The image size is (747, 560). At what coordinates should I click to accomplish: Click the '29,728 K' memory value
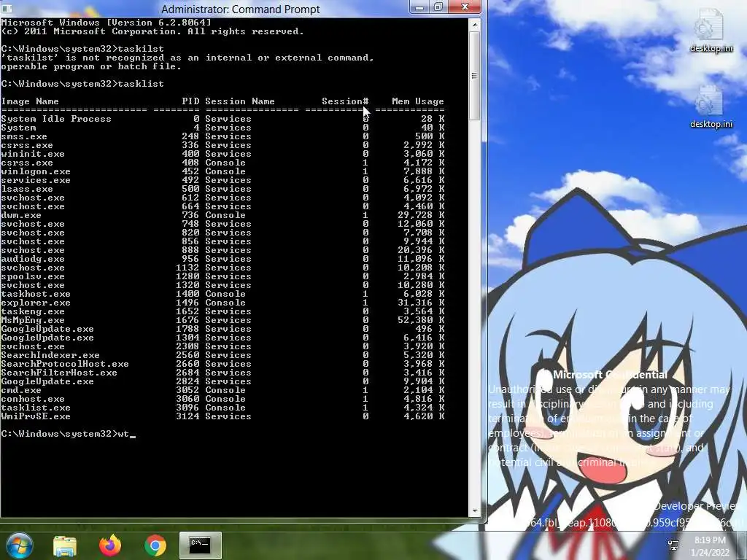tap(421, 215)
